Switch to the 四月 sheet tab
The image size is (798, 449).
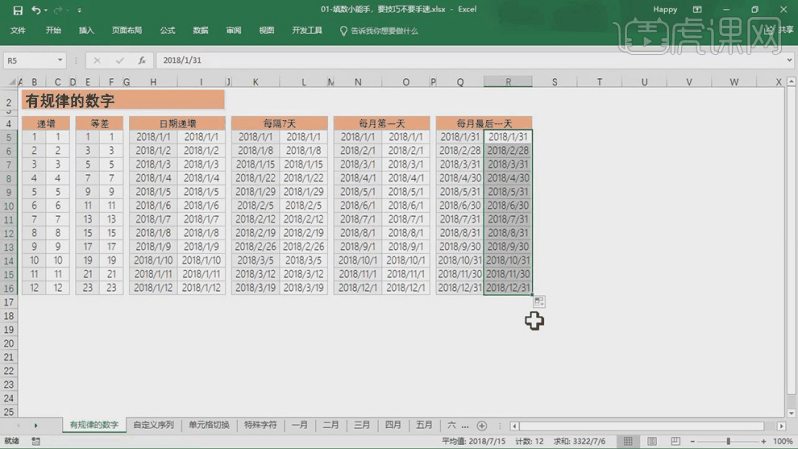coord(392,425)
